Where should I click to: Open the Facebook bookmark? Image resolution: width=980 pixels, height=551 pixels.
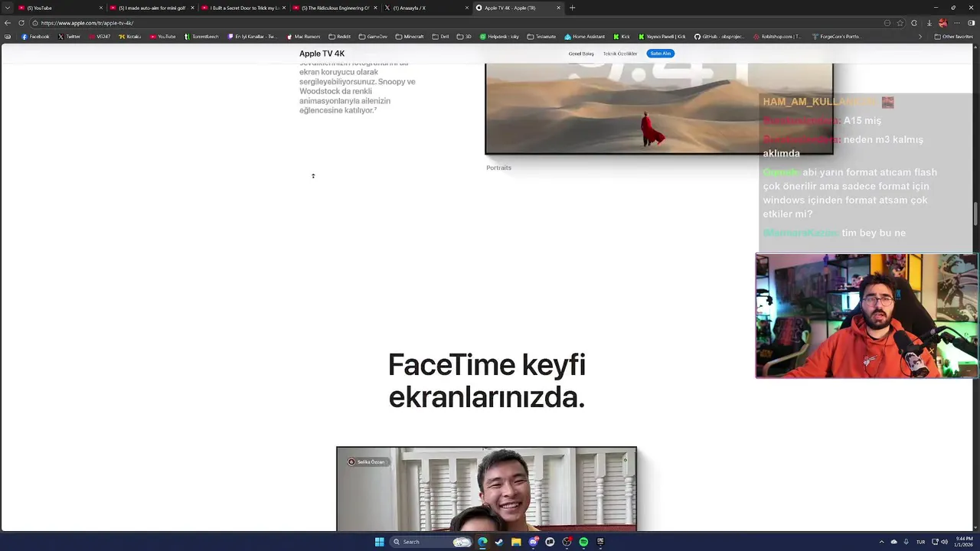pos(35,37)
